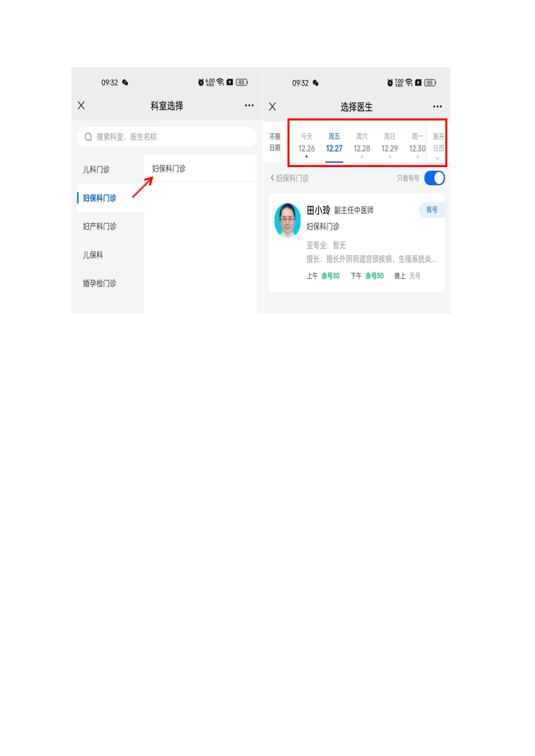Click the 有号 badge on doctor card
The image size is (535, 756).
[431, 210]
